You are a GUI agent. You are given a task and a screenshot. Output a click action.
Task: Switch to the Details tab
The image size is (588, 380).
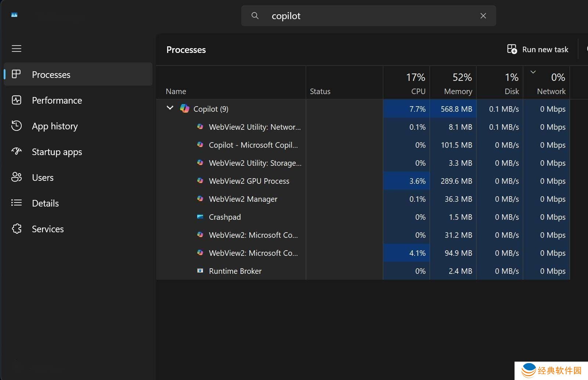click(45, 203)
